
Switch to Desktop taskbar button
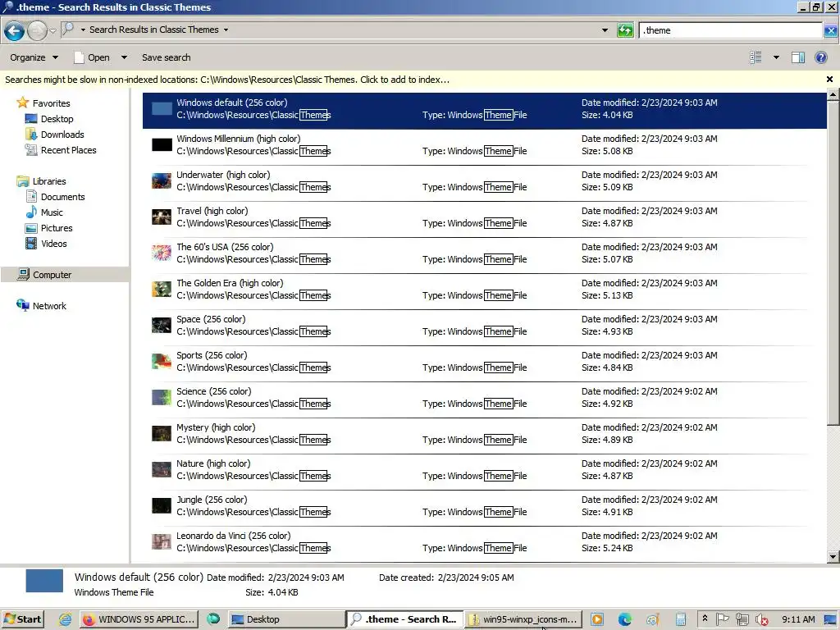pyautogui.click(x=285, y=620)
